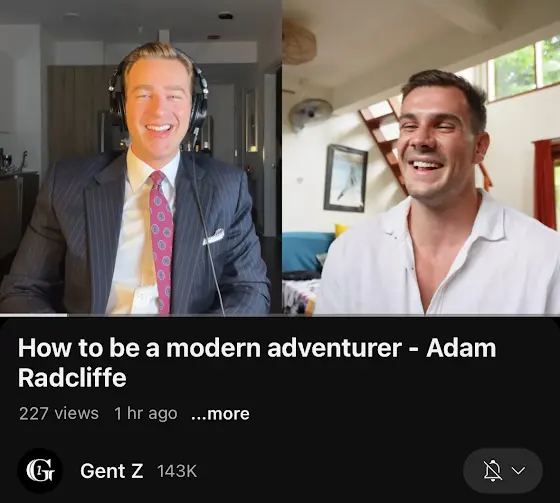Click the video title about Adam Radcliffe
This screenshot has height=503, width=560.
coord(257,363)
